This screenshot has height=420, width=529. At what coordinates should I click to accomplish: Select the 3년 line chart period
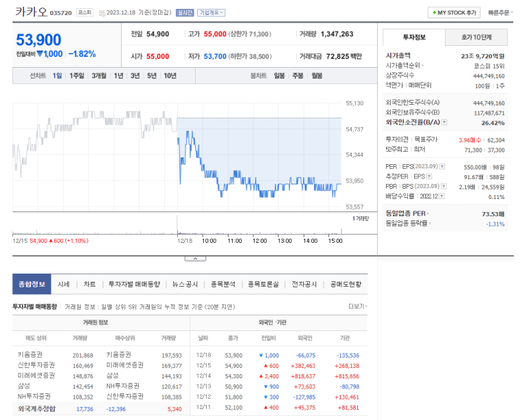click(x=135, y=75)
